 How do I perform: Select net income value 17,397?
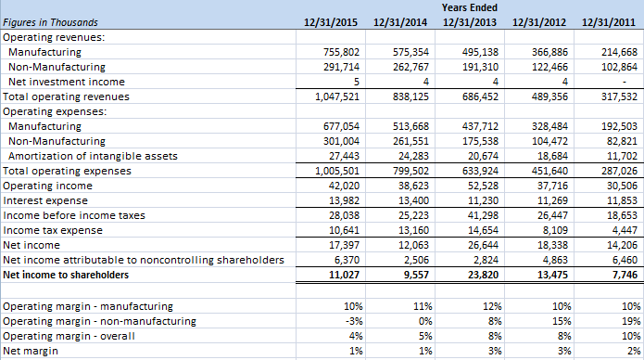click(344, 245)
